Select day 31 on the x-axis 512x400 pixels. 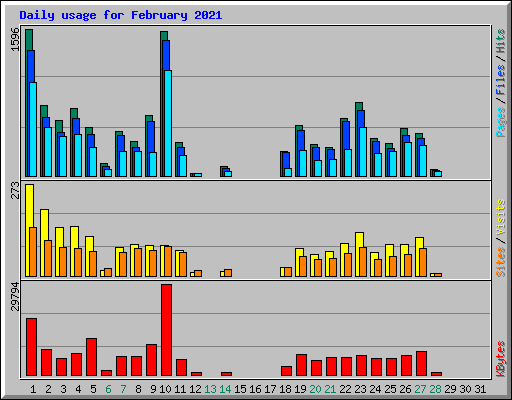coord(480,389)
